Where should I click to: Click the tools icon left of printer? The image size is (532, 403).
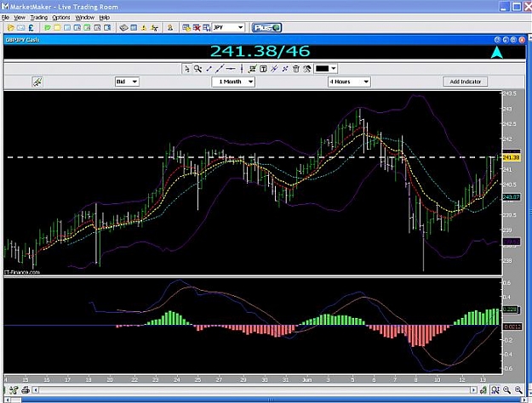pos(14,390)
